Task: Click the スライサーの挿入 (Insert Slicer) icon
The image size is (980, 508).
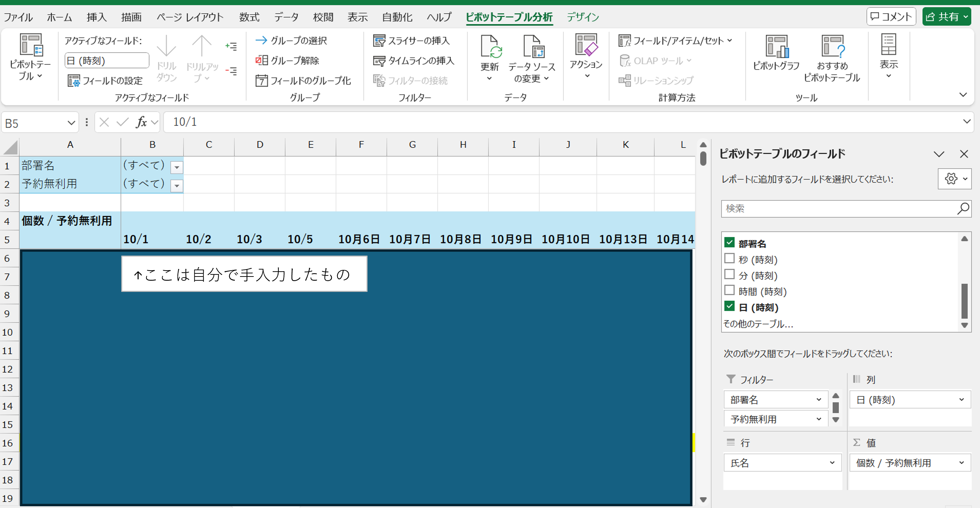Action: [379, 41]
